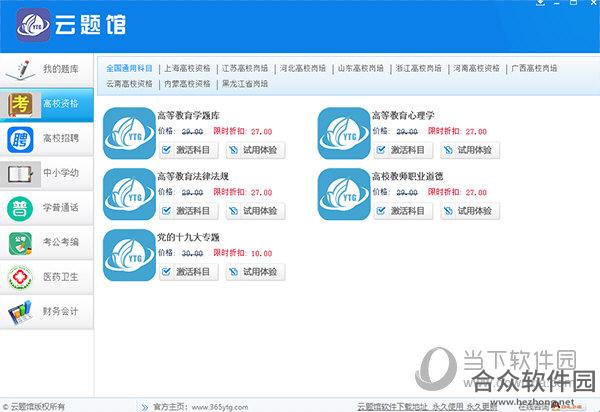Viewport: 600px width, 412px height.
Task: Click 党的十九大专题 title text
Action: click(x=189, y=237)
